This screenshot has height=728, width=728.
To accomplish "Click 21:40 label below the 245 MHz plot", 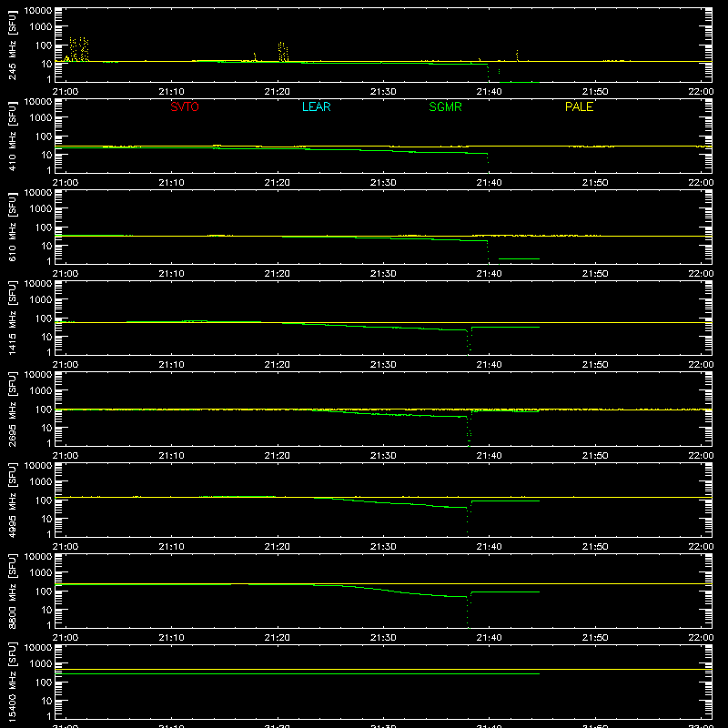I will (489, 92).
